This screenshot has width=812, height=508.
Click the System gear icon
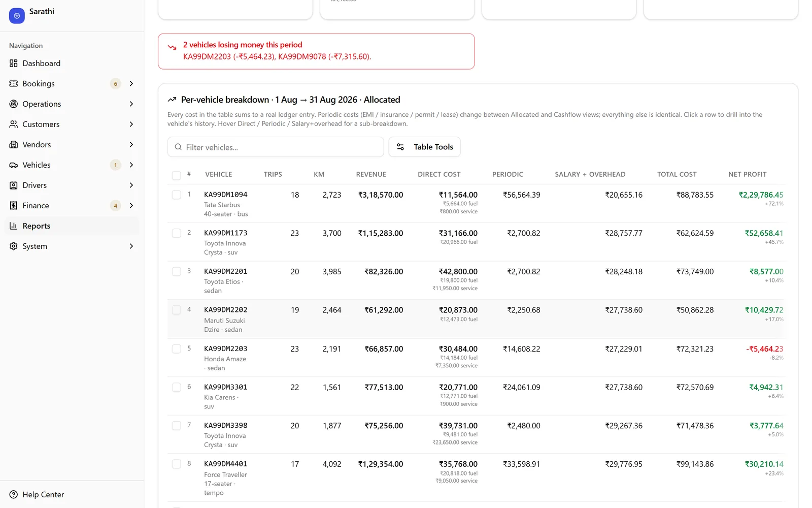pos(14,246)
